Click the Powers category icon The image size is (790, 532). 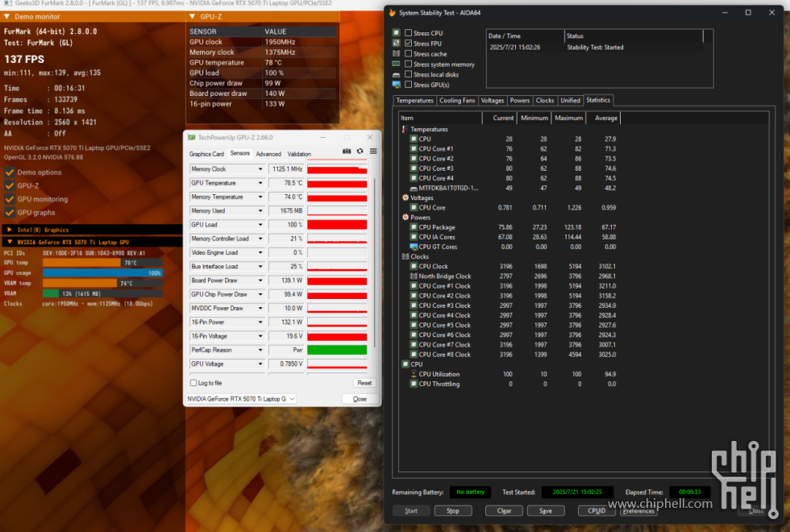point(405,217)
